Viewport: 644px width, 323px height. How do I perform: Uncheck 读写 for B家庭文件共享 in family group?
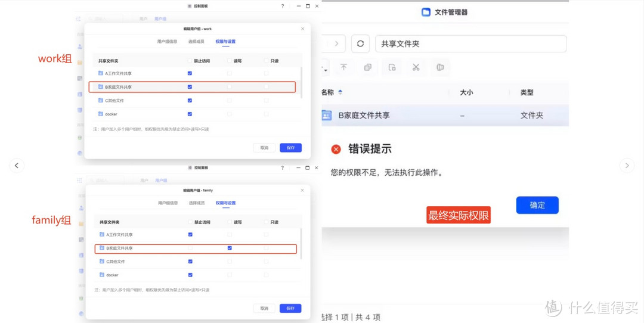click(230, 248)
